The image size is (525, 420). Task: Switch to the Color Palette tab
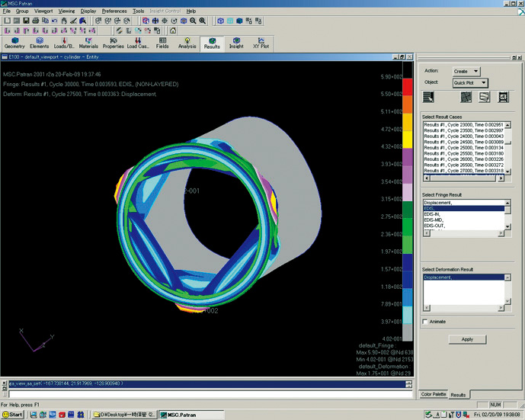point(434,394)
